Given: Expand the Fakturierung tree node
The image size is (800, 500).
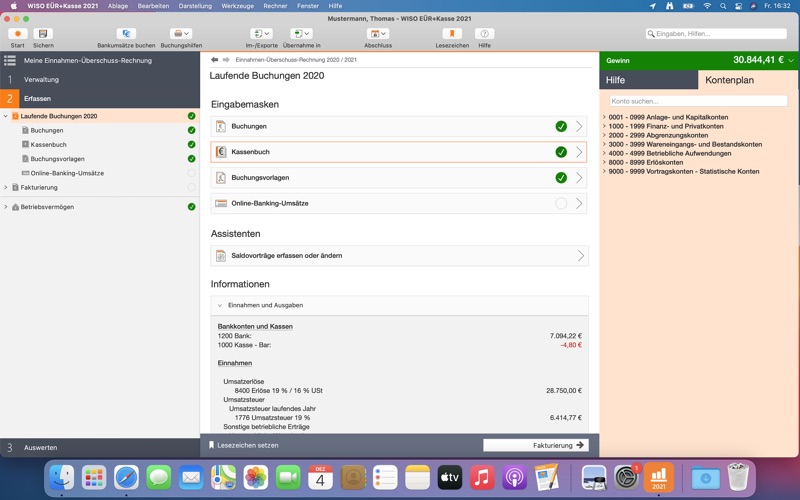Looking at the screenshot, I should click(x=6, y=188).
